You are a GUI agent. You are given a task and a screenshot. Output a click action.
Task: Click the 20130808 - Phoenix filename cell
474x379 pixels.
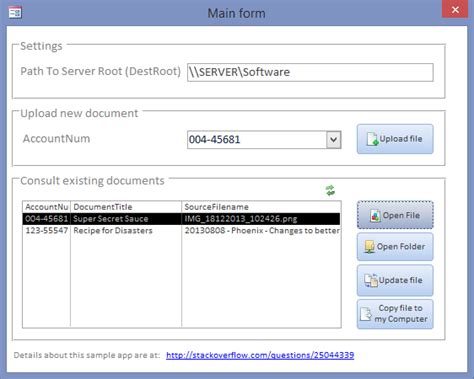point(261,231)
